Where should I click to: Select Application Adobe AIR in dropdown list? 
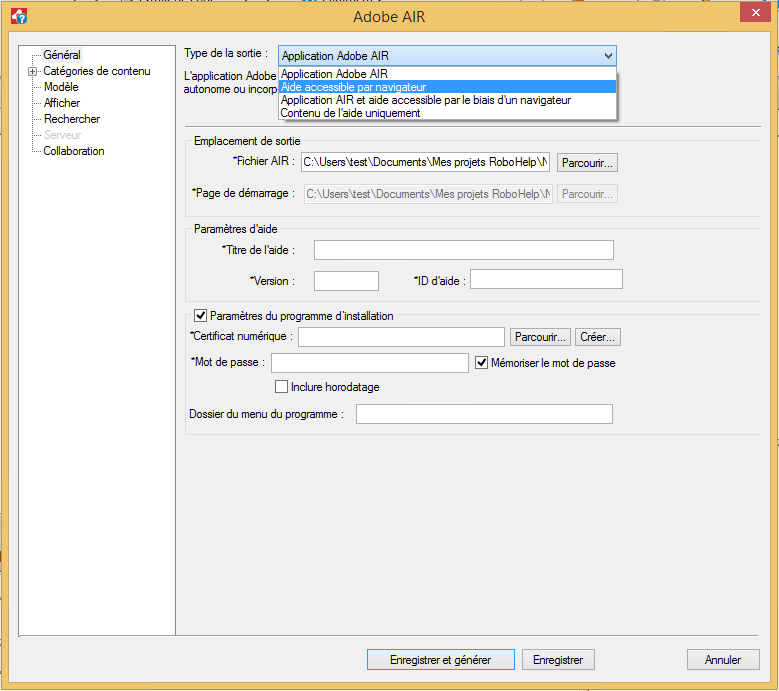(334, 74)
